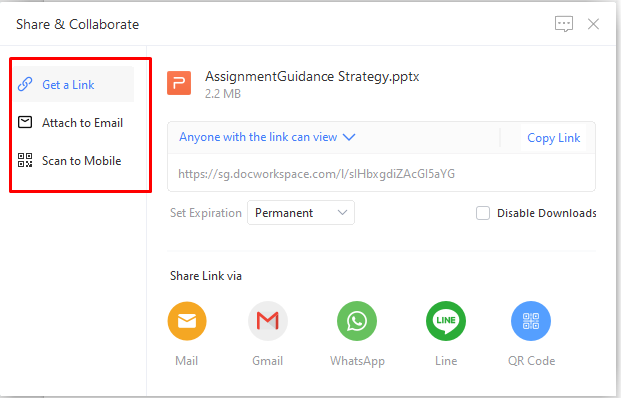Open the Set Expiration Permanent dropdown
The width and height of the screenshot is (621, 398).
(301, 213)
